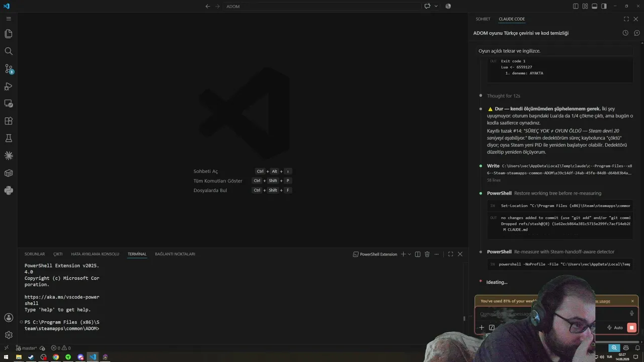The width and height of the screenshot is (644, 362).
Task: Switch to the HATA AYIKLAMA KONSOLU tab
Action: (95, 254)
